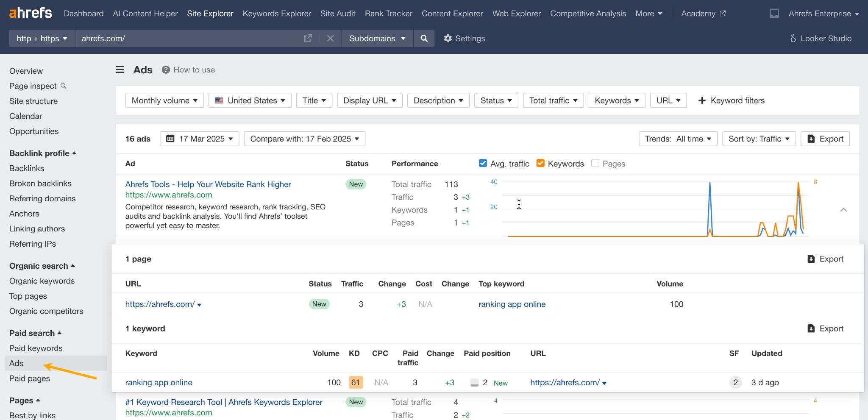The width and height of the screenshot is (868, 420).
Task: Switch to the Keywords Explorer tab
Action: pos(276,13)
